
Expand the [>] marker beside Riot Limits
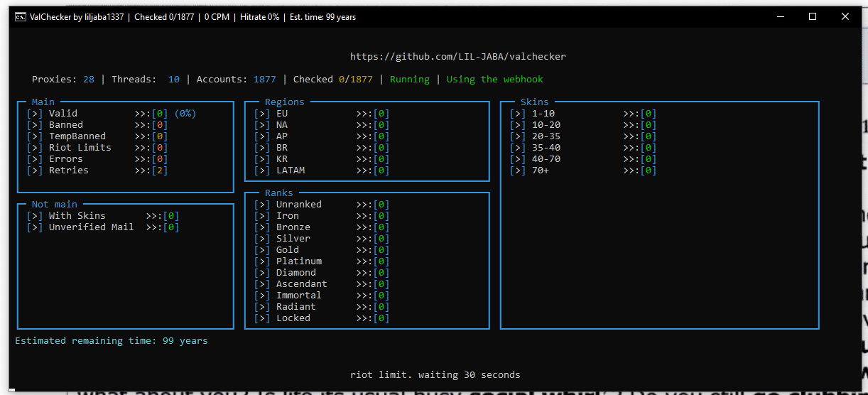point(35,148)
